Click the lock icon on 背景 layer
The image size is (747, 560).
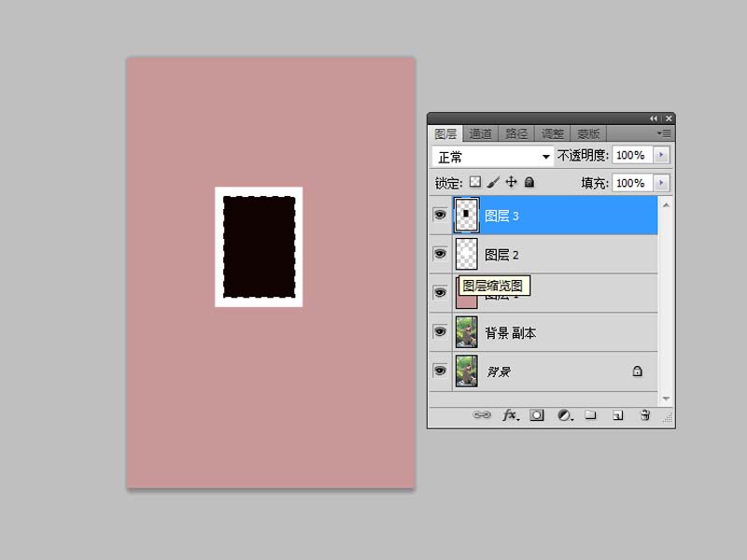click(x=638, y=371)
